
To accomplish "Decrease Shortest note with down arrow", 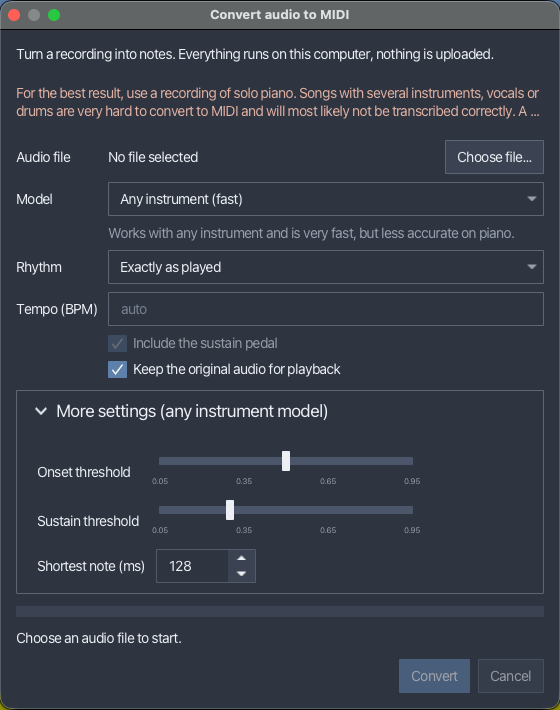I will tap(241, 574).
